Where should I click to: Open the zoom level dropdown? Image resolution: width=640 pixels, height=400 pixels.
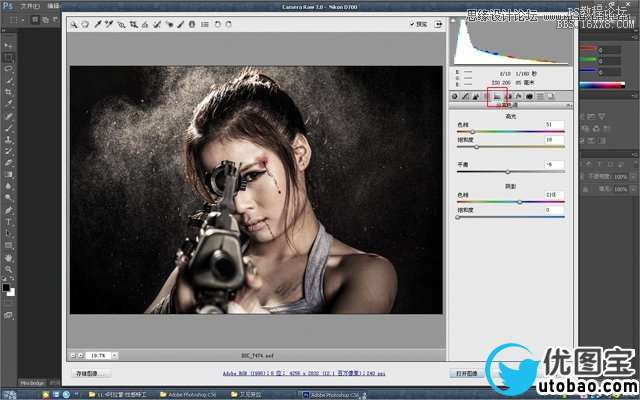(x=115, y=356)
